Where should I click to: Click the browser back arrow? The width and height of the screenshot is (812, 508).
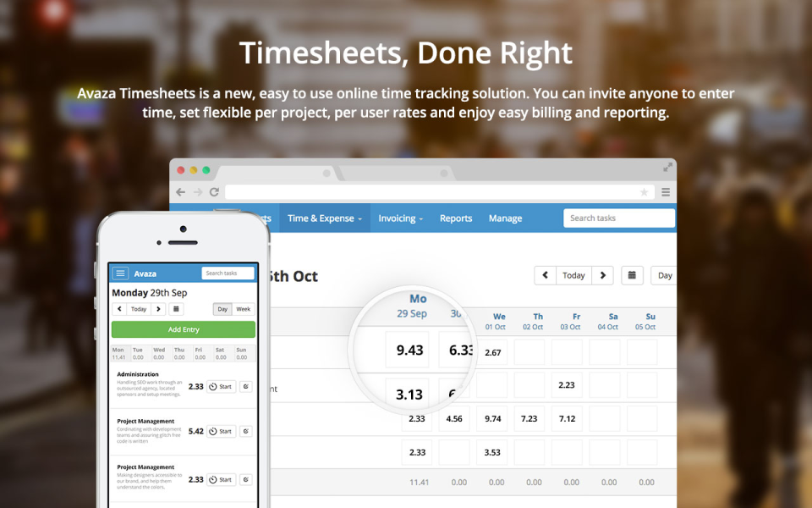pyautogui.click(x=180, y=192)
